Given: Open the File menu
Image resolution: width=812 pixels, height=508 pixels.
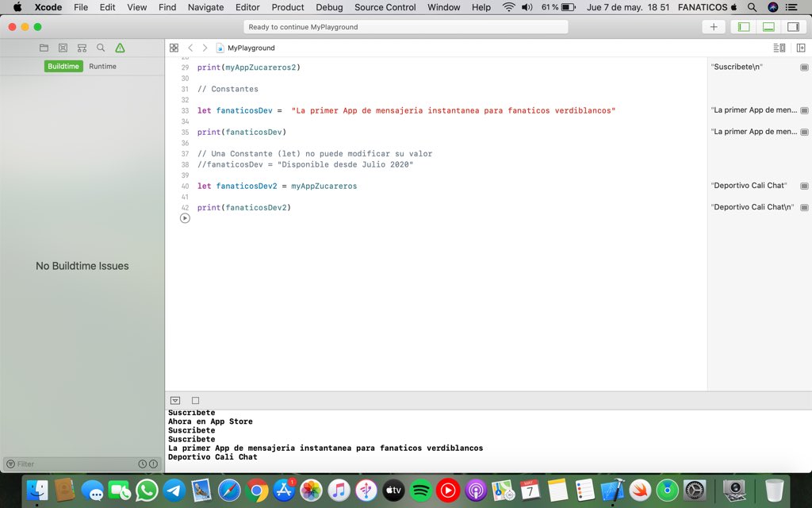Looking at the screenshot, I should pos(81,7).
